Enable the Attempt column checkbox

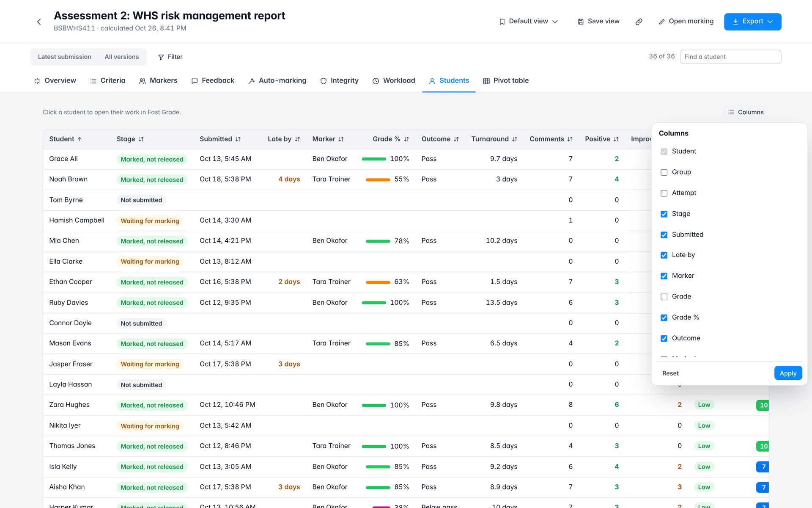[664, 193]
